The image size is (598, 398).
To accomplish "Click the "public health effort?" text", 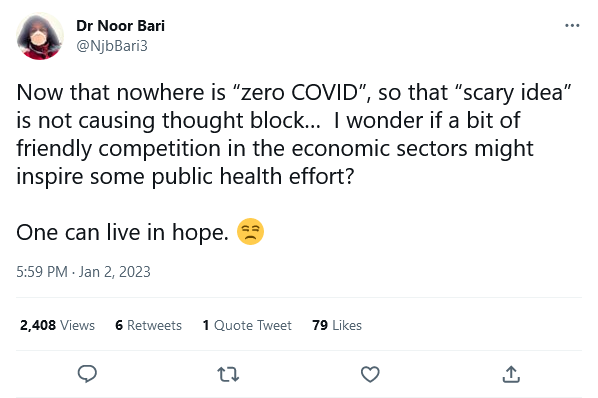I will tap(253, 177).
